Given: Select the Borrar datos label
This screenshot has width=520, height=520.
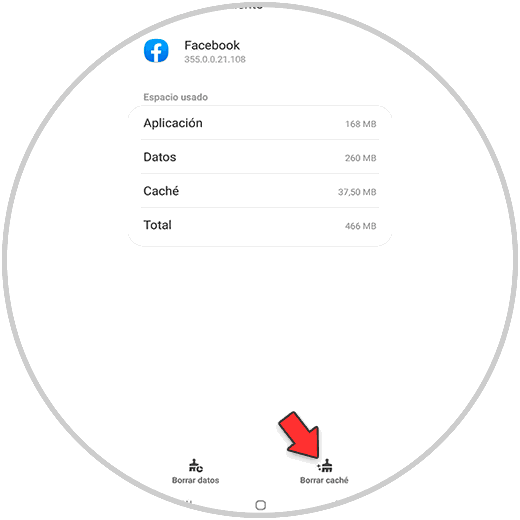Looking at the screenshot, I should click(196, 480).
